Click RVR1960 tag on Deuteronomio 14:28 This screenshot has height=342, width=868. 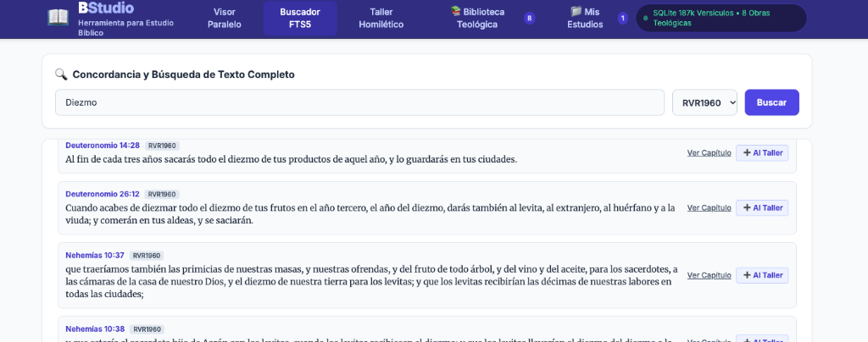tap(162, 146)
